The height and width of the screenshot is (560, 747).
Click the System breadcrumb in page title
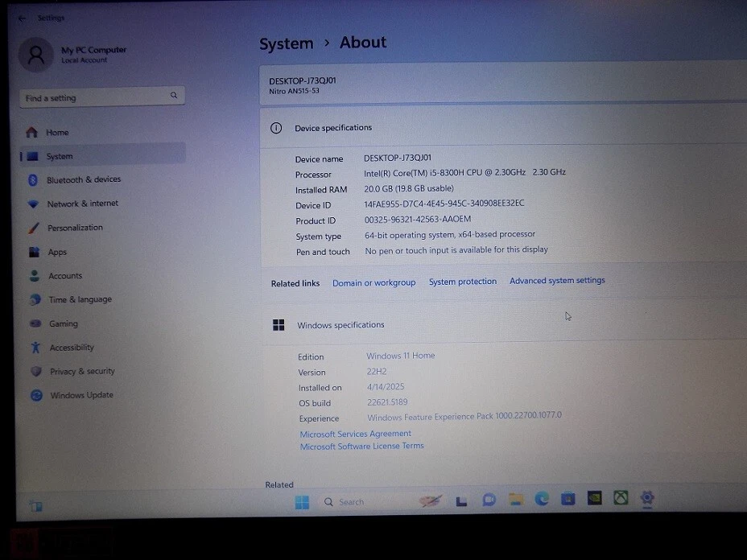coord(286,44)
